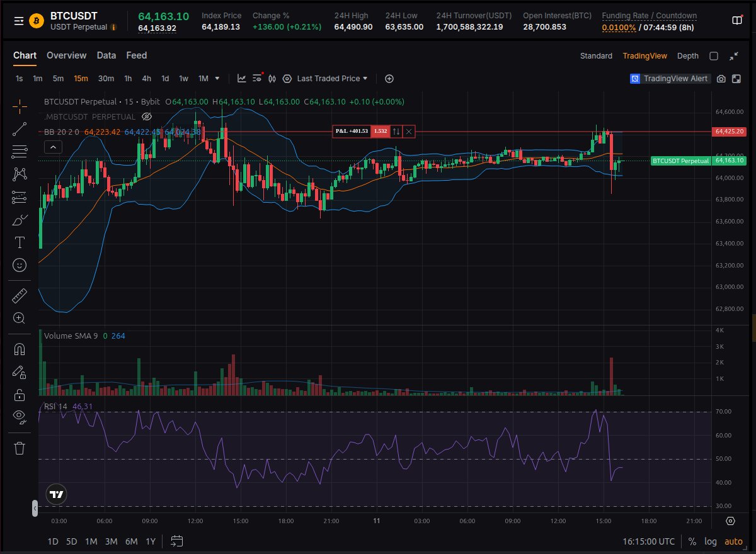Viewport: 756px width, 554px height.
Task: Select the Text annotation tool
Action: click(20, 242)
